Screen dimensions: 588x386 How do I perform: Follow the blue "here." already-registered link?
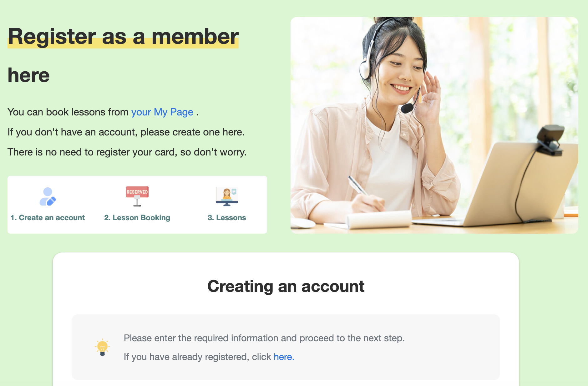[x=284, y=357]
